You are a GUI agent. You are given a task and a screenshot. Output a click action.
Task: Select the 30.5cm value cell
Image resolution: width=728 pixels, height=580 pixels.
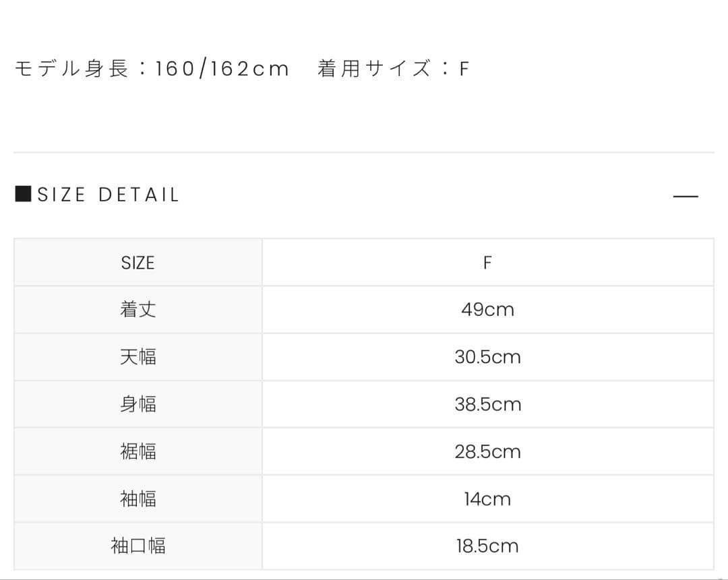pos(487,357)
